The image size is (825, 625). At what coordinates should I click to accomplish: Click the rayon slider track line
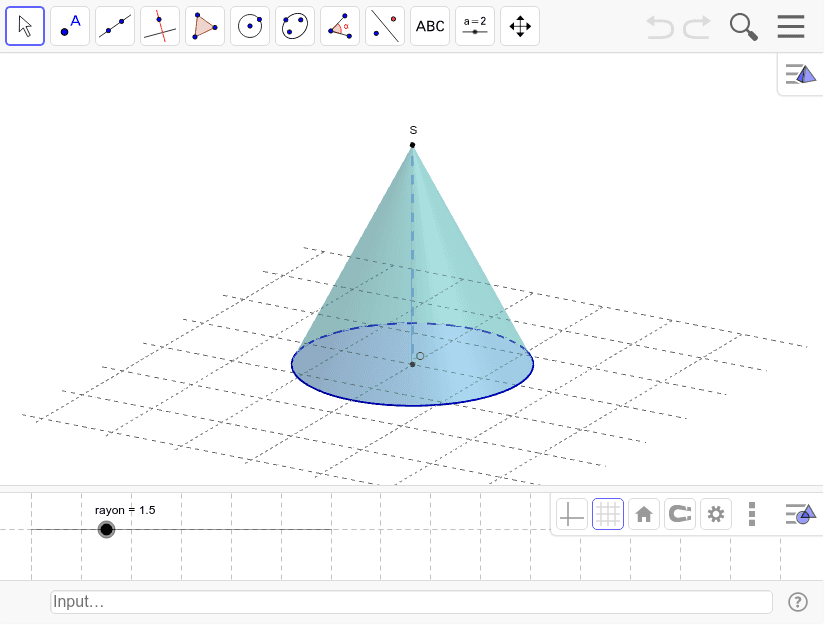pos(182,529)
